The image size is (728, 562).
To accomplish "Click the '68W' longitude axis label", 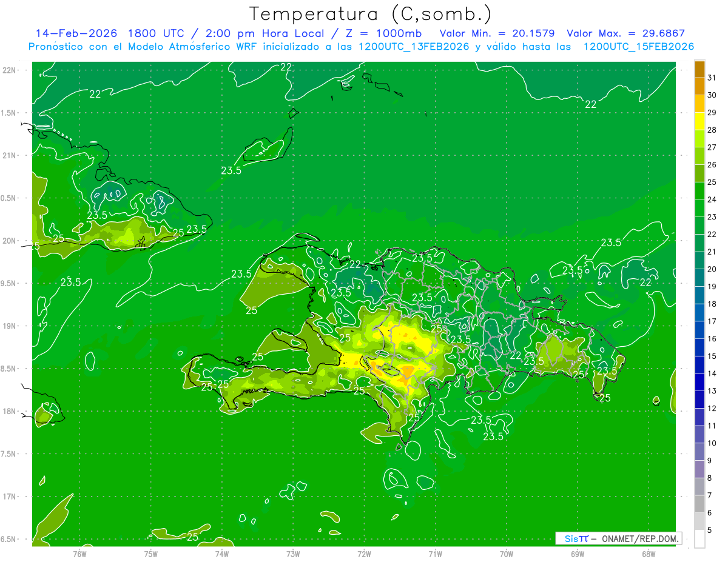I will tap(649, 554).
